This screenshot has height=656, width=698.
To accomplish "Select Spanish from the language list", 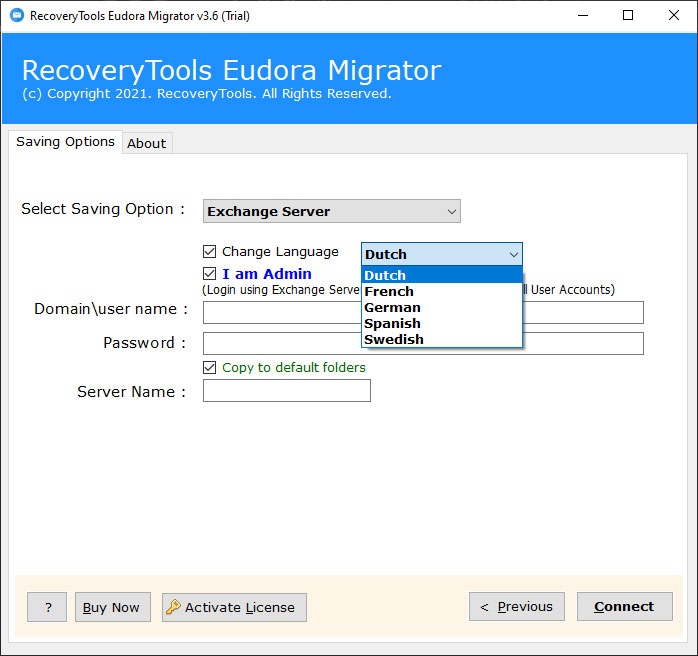I will tap(442, 323).
